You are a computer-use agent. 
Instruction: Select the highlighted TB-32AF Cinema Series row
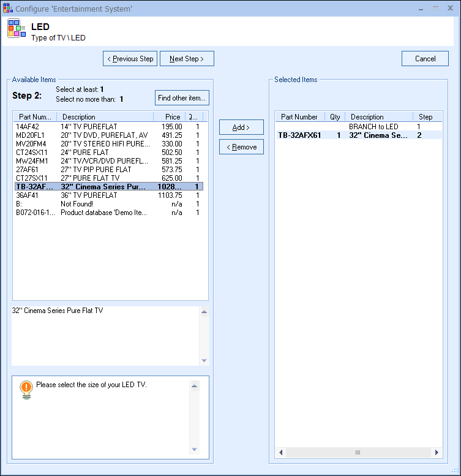click(108, 186)
